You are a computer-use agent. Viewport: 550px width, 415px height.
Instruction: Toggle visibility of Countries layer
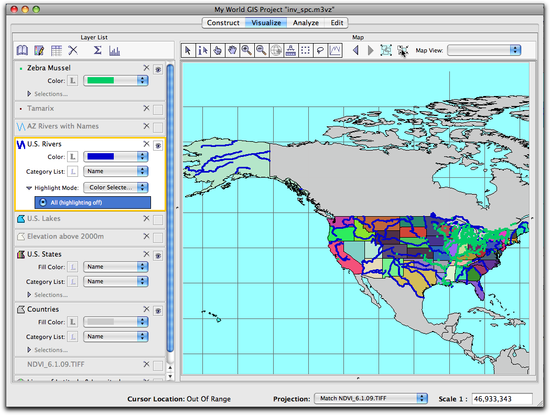pos(158,311)
